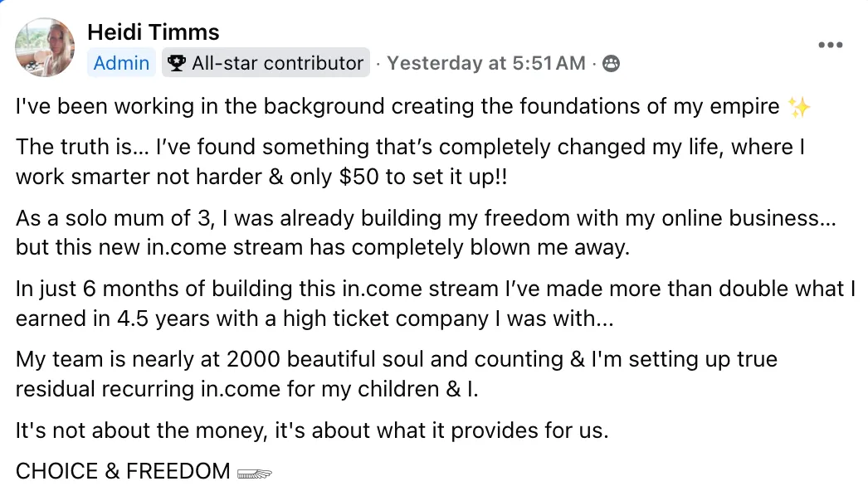868x491 pixels.
Task: Click the 'CHOICE & FREEDOM' text
Action: (x=123, y=472)
